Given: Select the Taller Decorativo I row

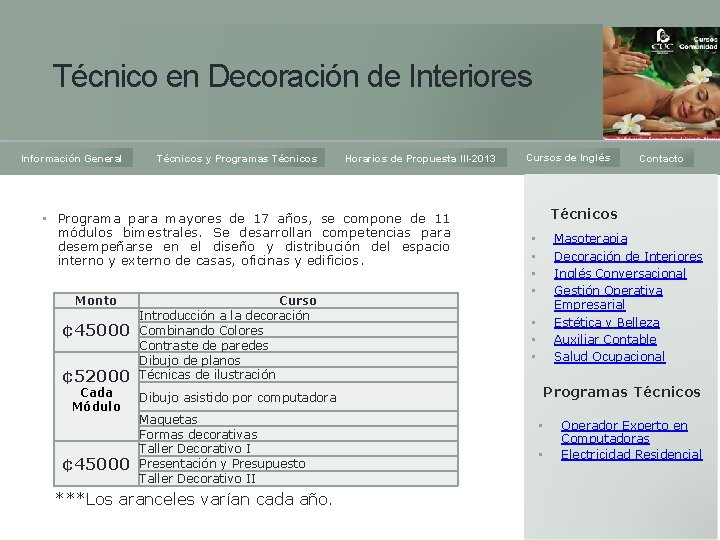Looking at the screenshot, I should pyautogui.click(x=298, y=449).
